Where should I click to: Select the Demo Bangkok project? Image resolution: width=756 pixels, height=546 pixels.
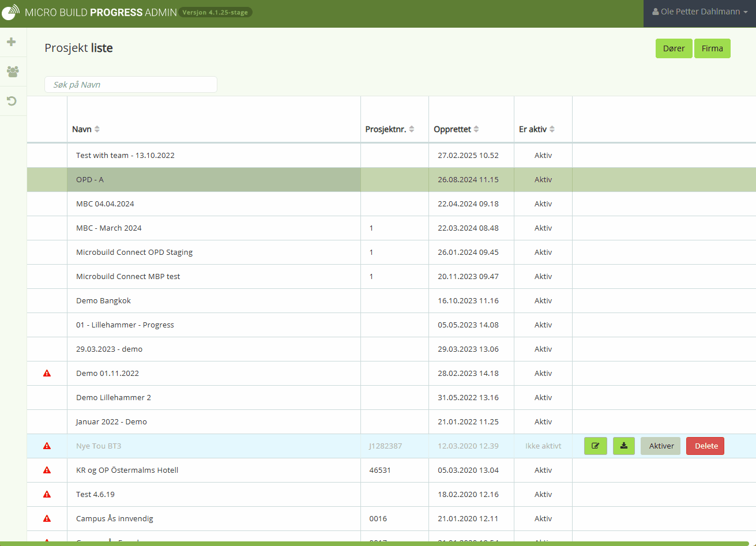(103, 300)
